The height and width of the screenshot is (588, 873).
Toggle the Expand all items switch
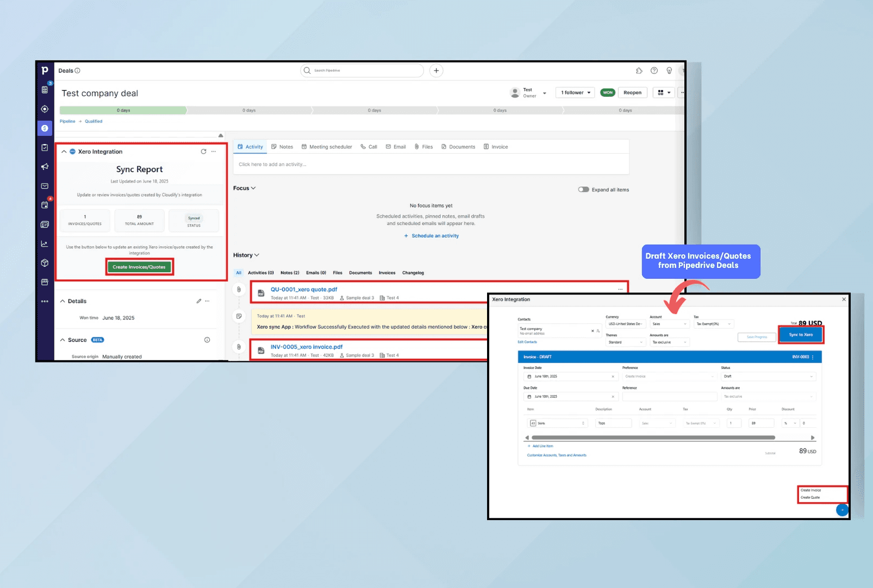point(584,190)
